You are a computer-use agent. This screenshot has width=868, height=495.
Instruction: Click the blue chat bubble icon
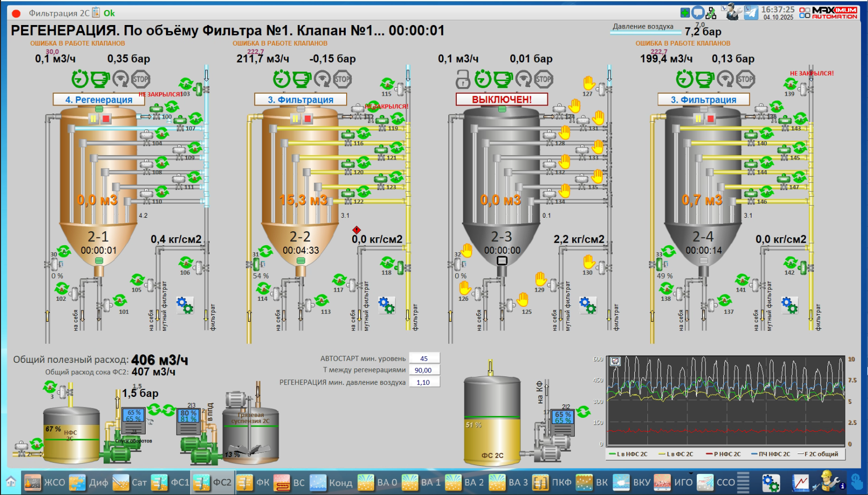point(698,13)
